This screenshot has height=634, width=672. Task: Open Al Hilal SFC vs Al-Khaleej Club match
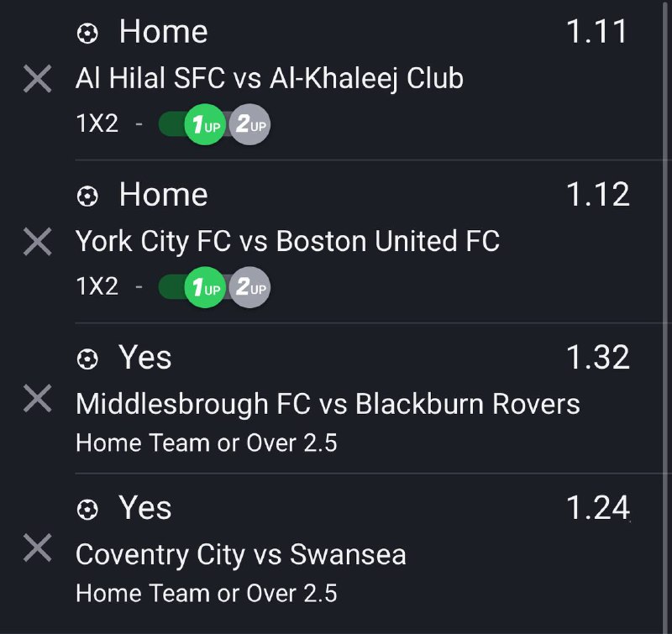click(x=269, y=79)
